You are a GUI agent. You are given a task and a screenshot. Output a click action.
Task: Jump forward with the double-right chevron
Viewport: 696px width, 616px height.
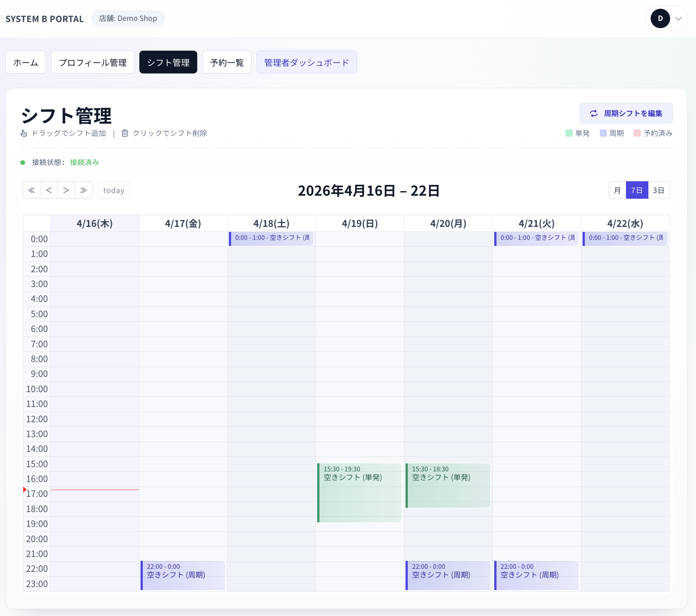pos(83,190)
